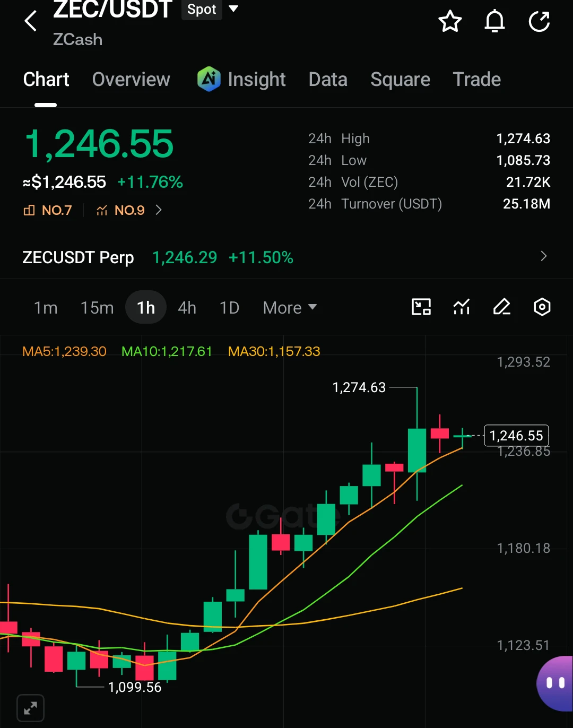Image resolution: width=573 pixels, height=728 pixels.
Task: Select the Chart tab
Action: click(x=46, y=80)
